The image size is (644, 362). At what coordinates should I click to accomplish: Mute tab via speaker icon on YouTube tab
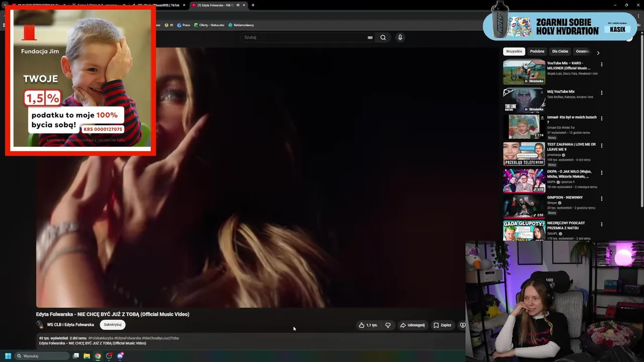237,5
